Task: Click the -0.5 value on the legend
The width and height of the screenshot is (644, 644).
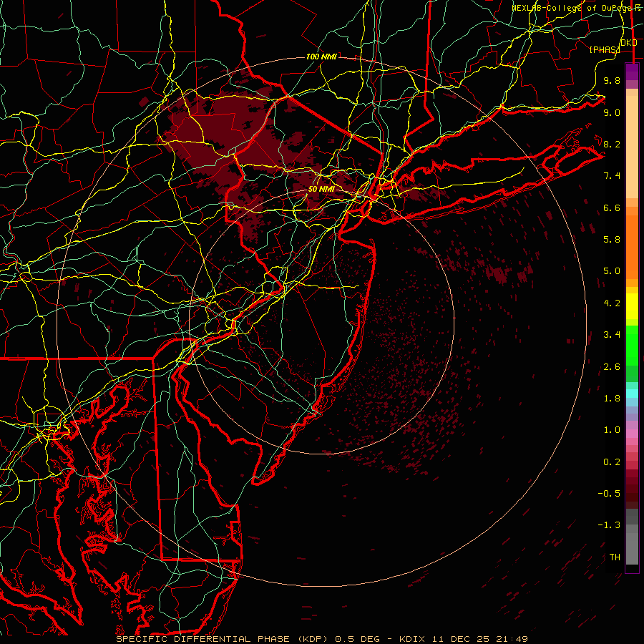Action: 609,494
